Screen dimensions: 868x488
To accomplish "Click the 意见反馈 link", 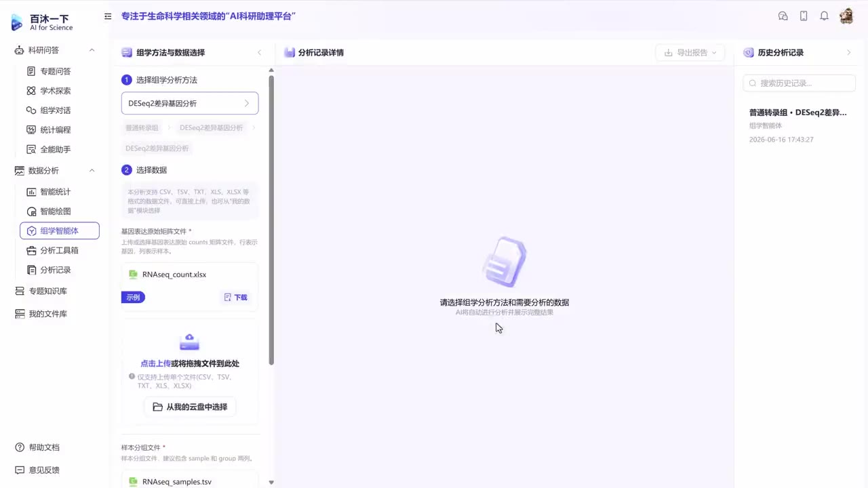I will point(44,470).
